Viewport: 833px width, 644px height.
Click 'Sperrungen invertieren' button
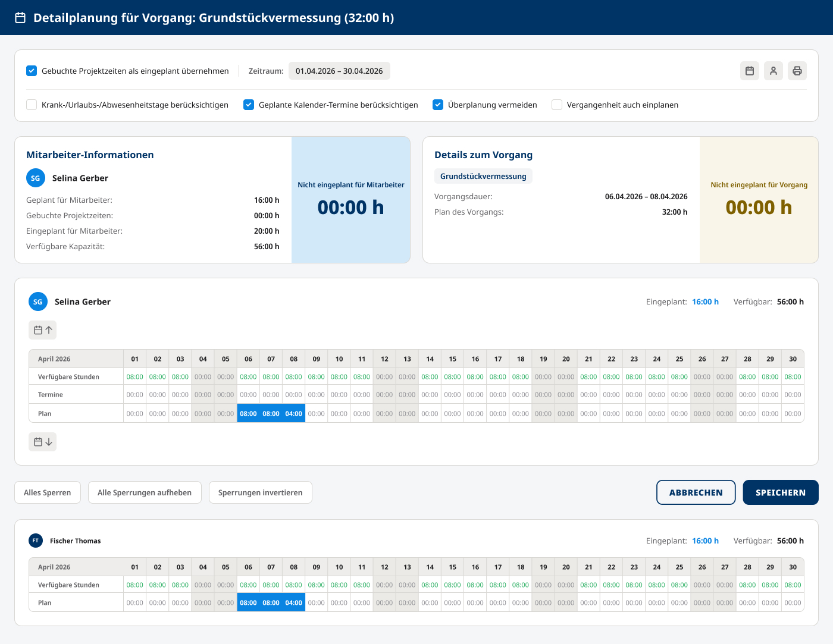261,492
